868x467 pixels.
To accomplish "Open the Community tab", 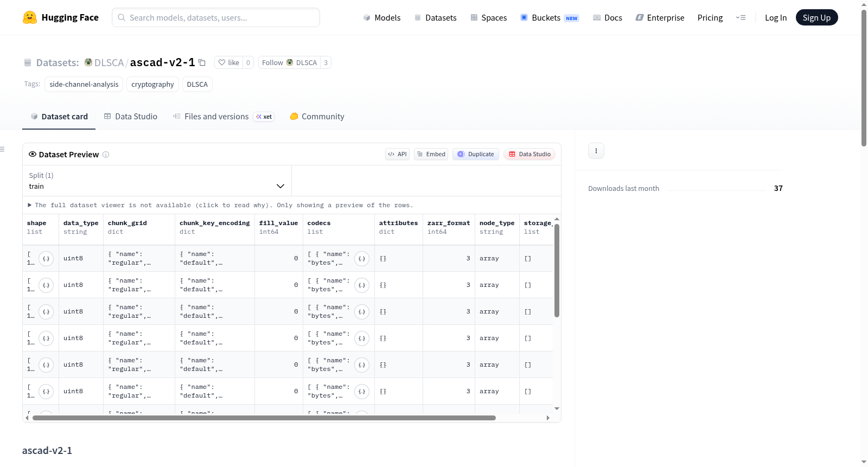I will (317, 116).
